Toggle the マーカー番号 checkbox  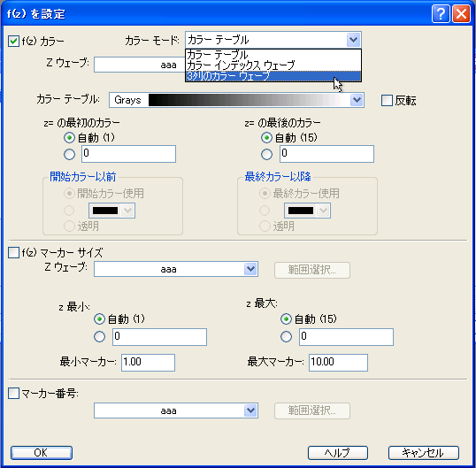coord(13,394)
